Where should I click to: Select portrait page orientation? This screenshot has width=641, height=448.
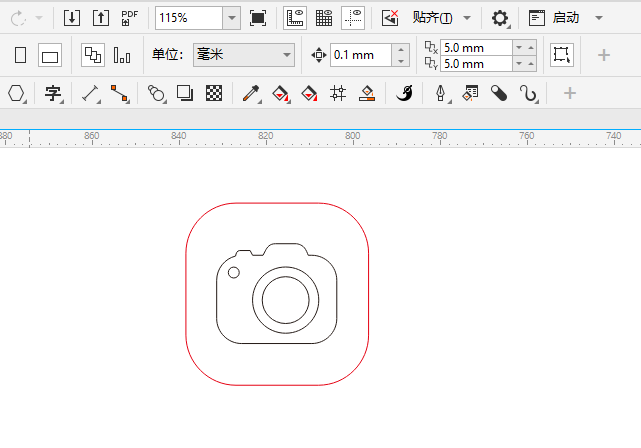(x=20, y=55)
